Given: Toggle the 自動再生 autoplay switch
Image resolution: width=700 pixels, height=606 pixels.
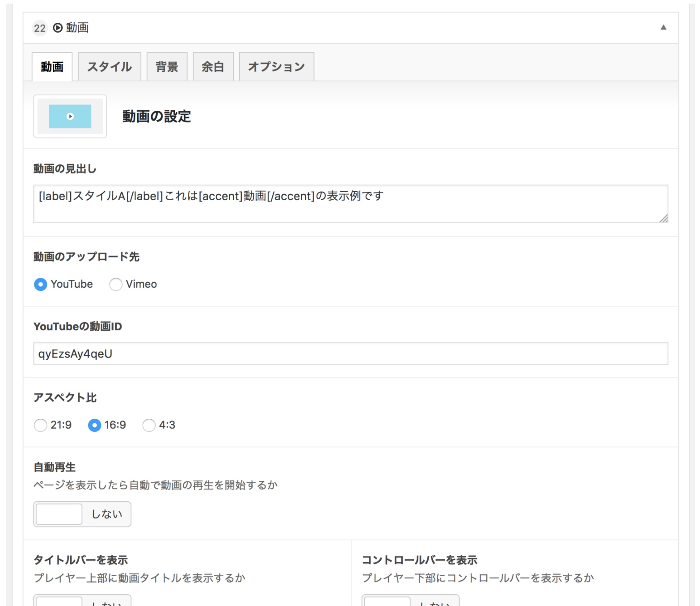Looking at the screenshot, I should [82, 514].
